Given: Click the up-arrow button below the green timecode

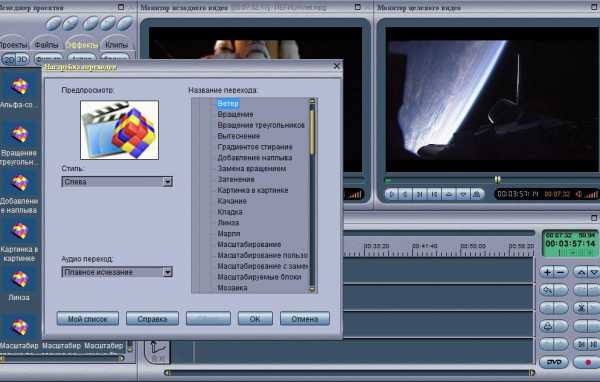Looking at the screenshot, I should [x=581, y=272].
